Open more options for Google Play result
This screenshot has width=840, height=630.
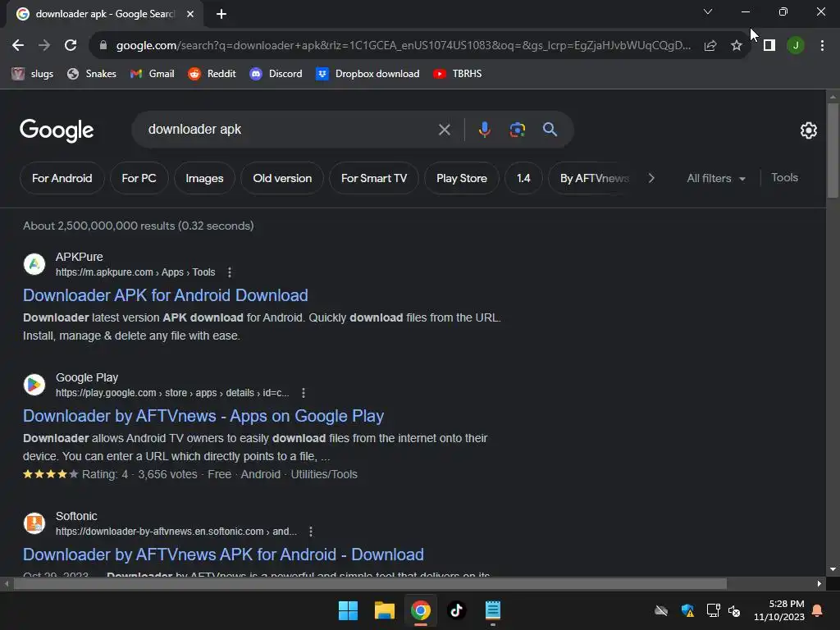tap(304, 393)
